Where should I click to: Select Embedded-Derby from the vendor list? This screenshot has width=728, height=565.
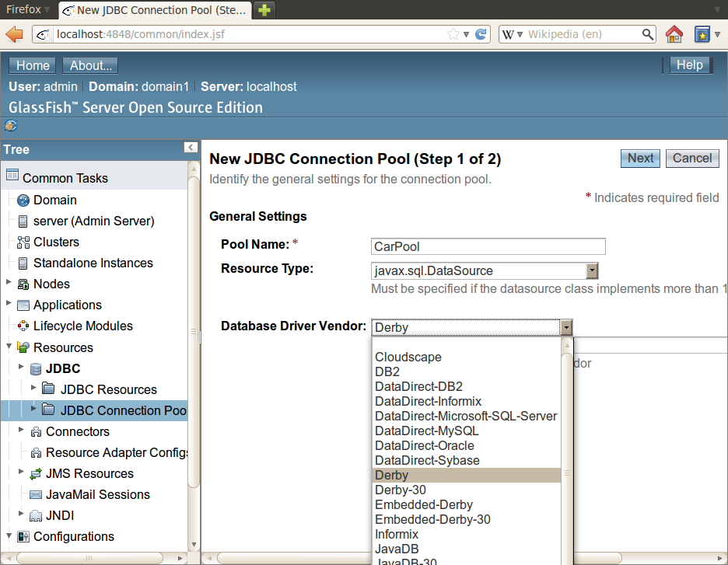423,504
